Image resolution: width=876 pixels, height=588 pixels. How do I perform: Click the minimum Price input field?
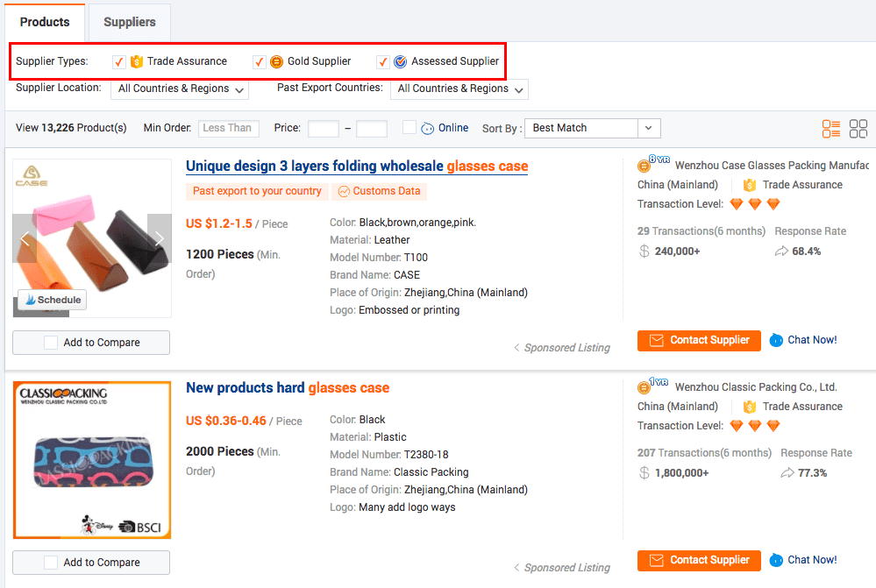tap(324, 129)
